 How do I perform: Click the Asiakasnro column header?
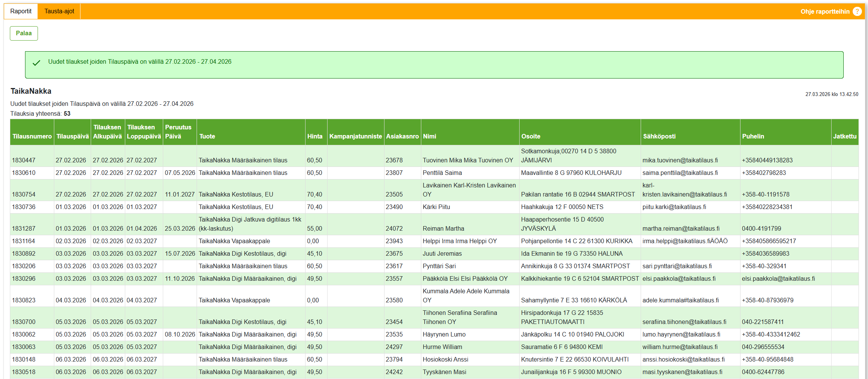tap(402, 136)
